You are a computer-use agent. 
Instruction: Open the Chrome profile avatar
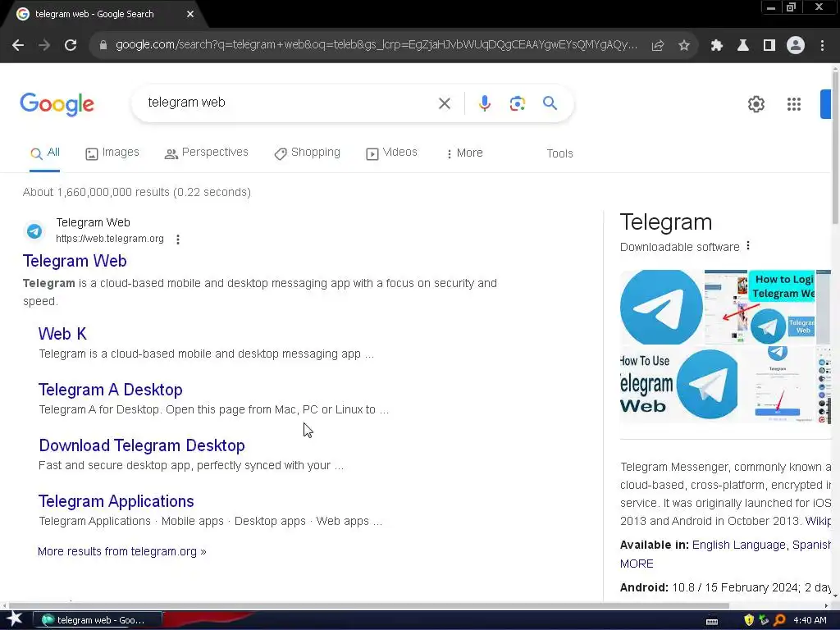coord(796,46)
